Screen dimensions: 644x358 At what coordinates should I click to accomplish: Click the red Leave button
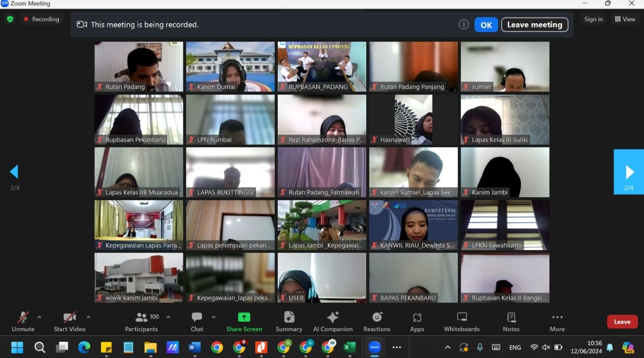[x=622, y=322]
